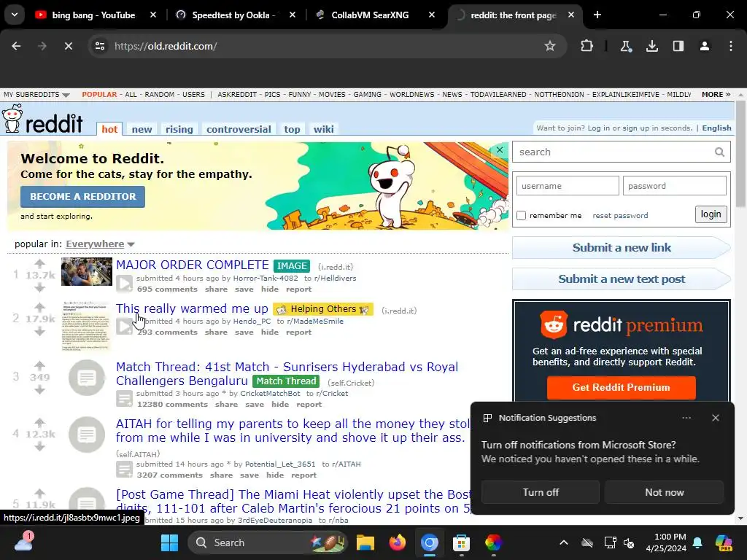
Task: Click the reset password link
Action: point(620,216)
